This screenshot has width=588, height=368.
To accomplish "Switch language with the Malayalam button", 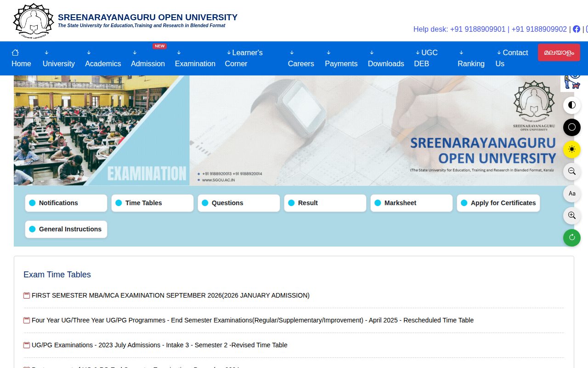I will pyautogui.click(x=559, y=52).
